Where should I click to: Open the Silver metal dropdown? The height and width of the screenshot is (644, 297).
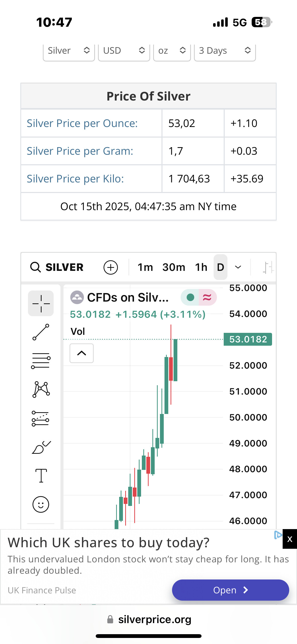coord(69,51)
